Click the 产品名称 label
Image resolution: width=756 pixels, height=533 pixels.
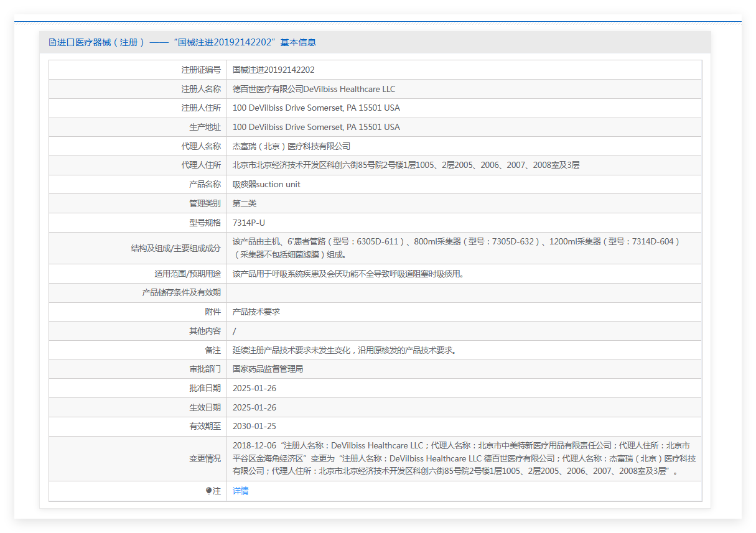pos(205,185)
